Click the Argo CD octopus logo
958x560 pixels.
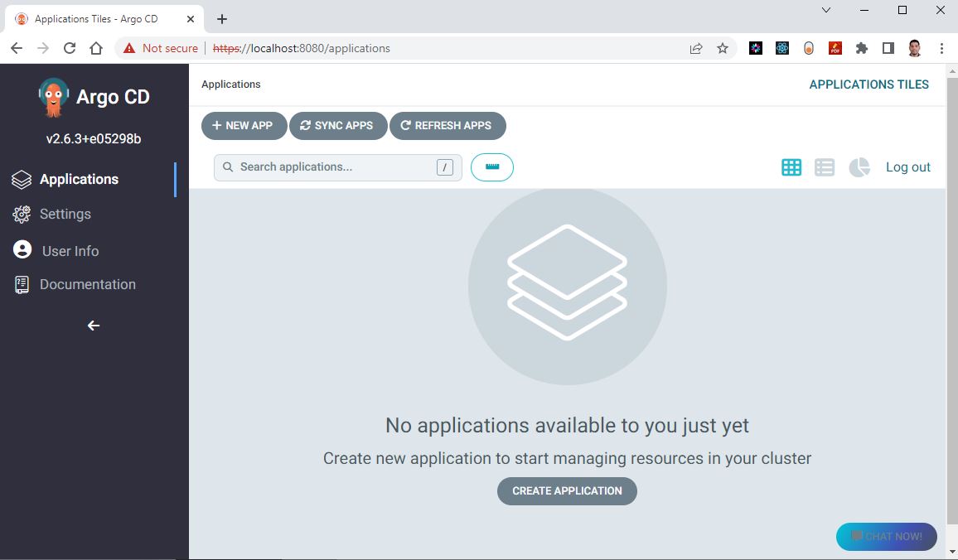pos(53,97)
